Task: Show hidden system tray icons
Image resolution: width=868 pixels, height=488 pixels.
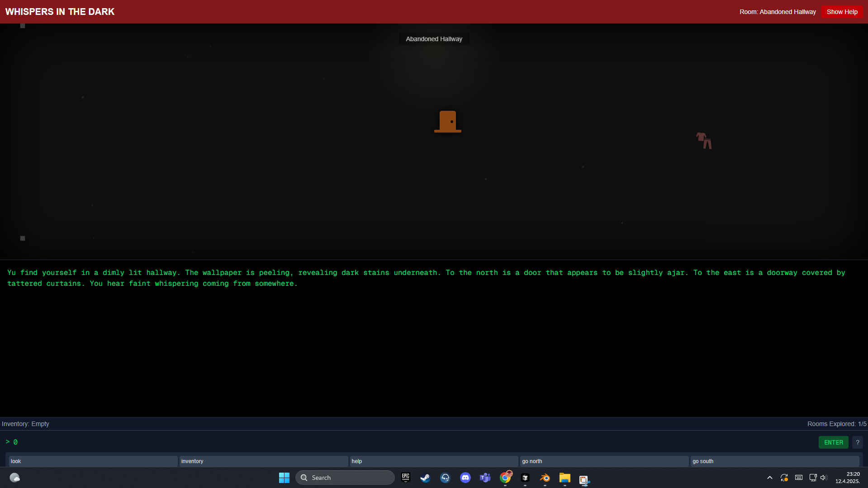Action: point(770,478)
